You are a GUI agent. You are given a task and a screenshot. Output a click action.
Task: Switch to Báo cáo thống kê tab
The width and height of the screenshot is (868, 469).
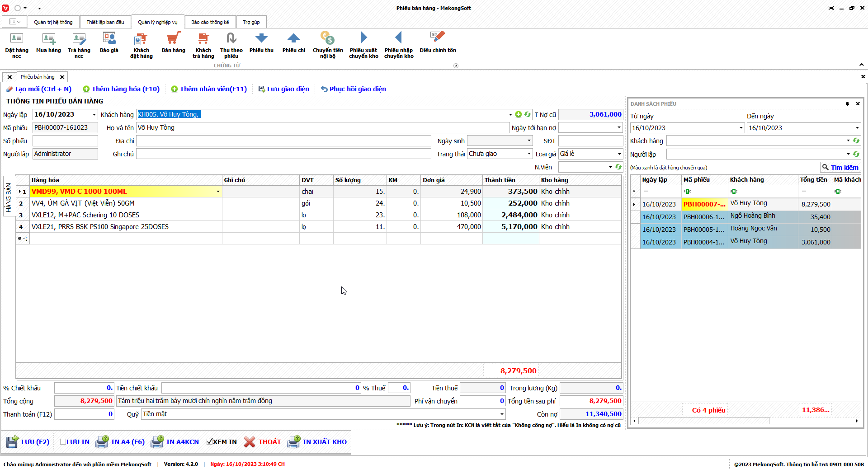(x=210, y=22)
